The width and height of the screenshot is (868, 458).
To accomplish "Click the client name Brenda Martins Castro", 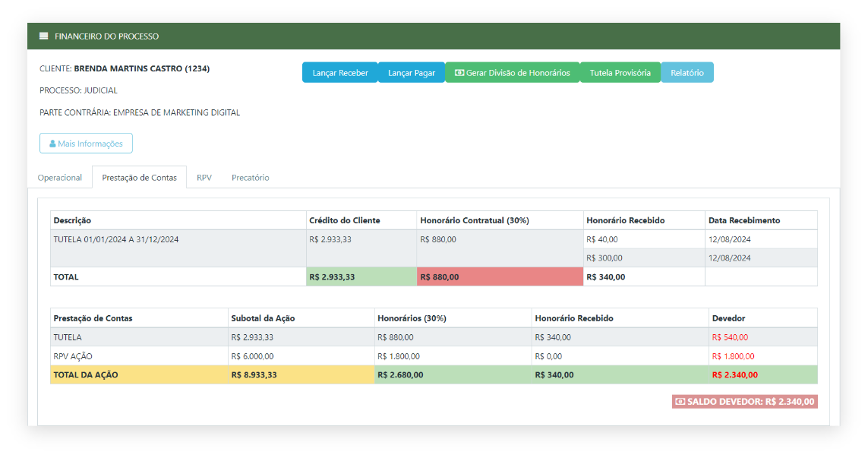I will point(141,68).
